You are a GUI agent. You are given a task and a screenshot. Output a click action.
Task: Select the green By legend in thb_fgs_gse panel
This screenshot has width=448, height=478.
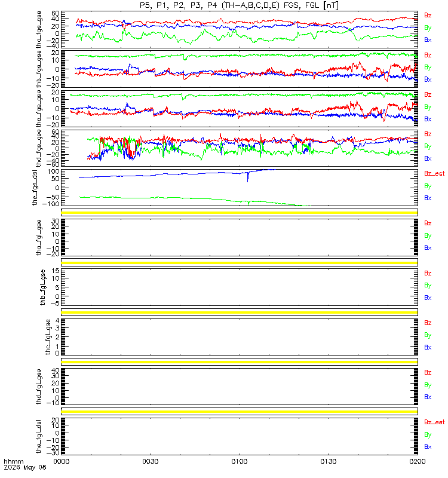tap(428, 68)
